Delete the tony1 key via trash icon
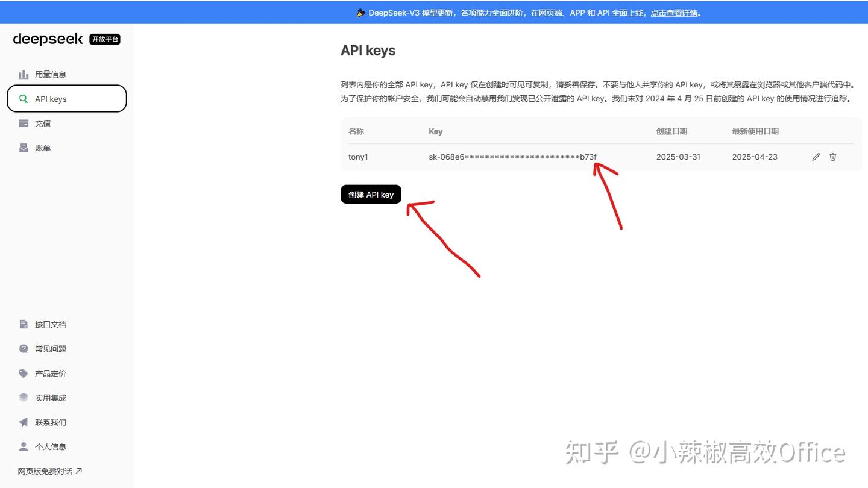The image size is (868, 488). (832, 157)
